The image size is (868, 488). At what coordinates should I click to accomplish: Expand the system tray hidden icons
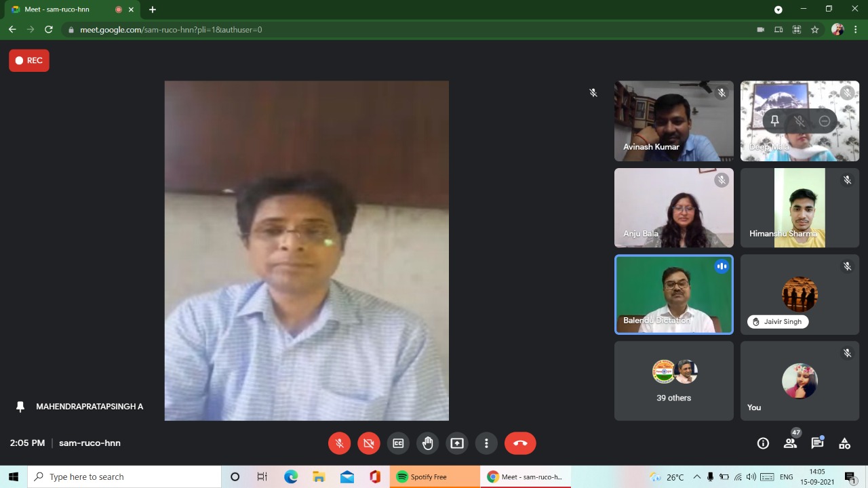tap(696, 477)
